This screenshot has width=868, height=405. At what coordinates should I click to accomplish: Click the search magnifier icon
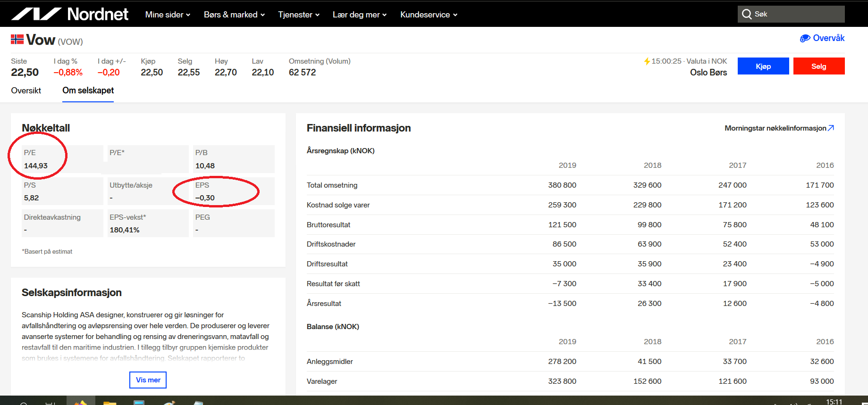click(747, 14)
